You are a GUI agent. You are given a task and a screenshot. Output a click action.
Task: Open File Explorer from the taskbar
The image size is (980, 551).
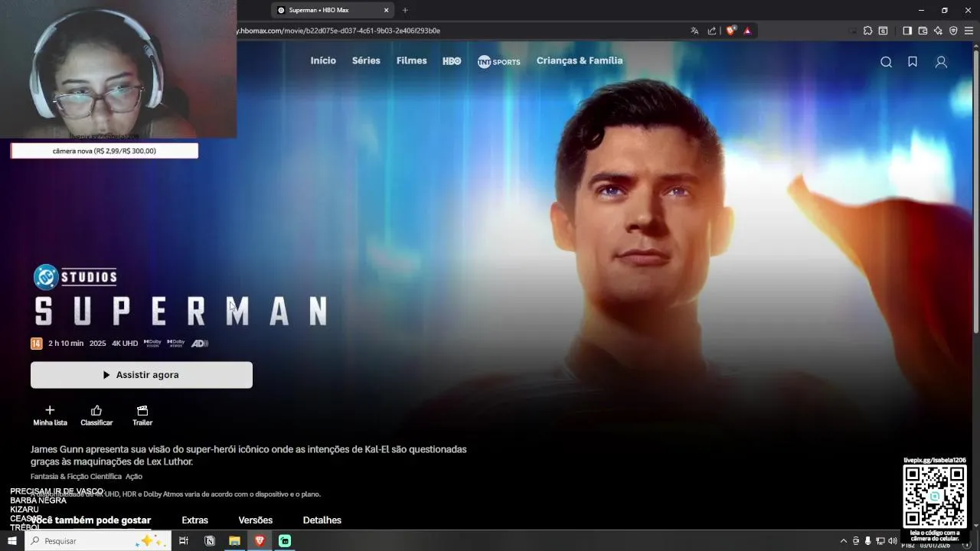(234, 541)
